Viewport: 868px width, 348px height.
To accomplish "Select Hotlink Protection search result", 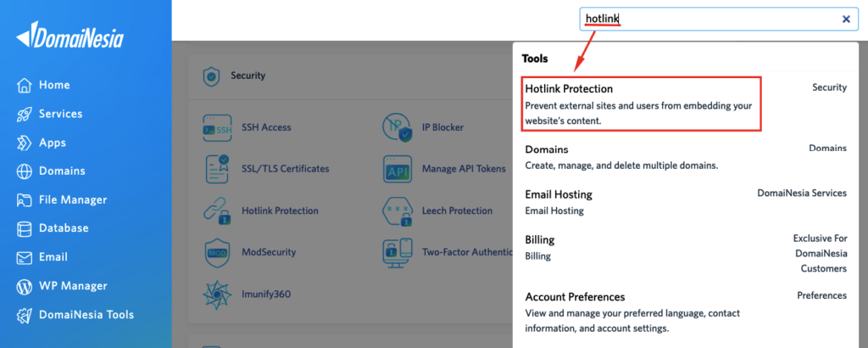I will click(642, 104).
